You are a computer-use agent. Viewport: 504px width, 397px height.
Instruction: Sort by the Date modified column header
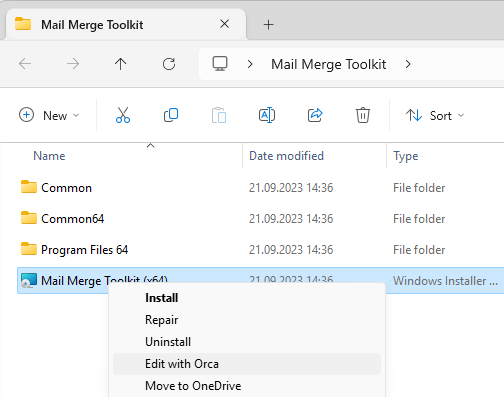(x=286, y=156)
